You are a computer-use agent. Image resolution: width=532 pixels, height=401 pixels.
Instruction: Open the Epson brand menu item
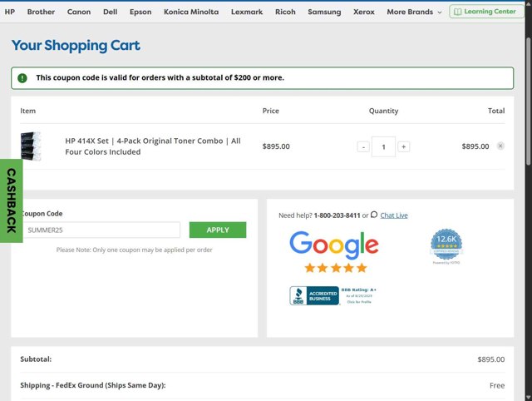click(140, 12)
